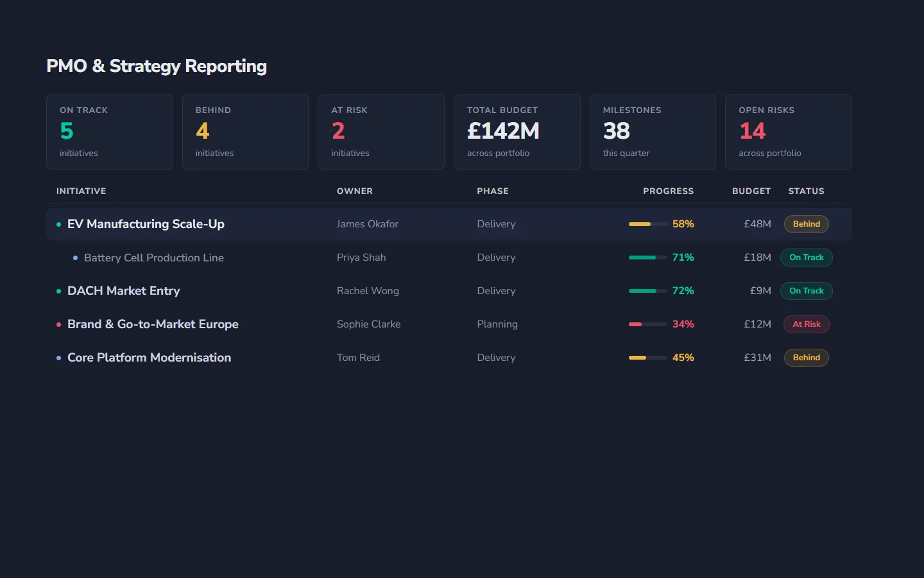Open the Milestones this quarter card
Image resolution: width=924 pixels, height=578 pixels.
click(x=652, y=132)
